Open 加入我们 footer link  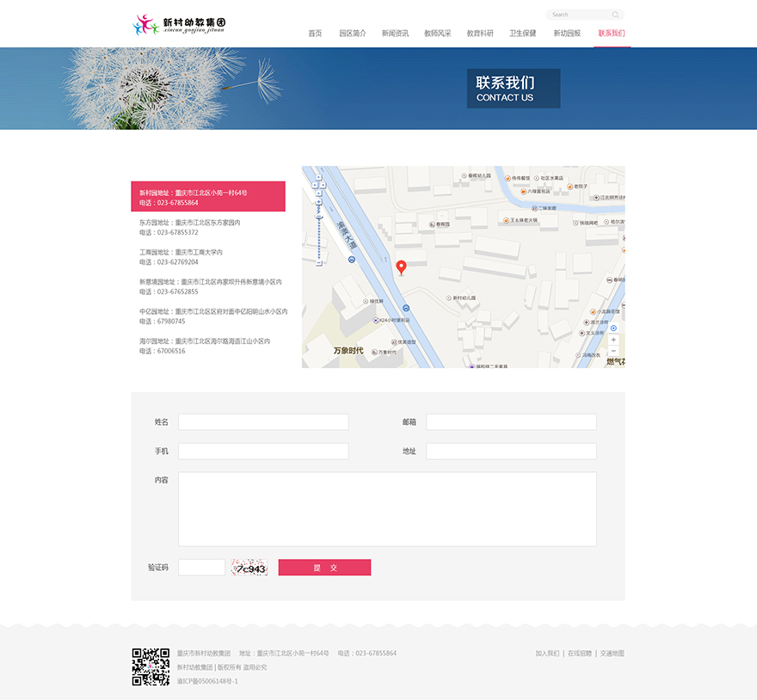(x=547, y=654)
